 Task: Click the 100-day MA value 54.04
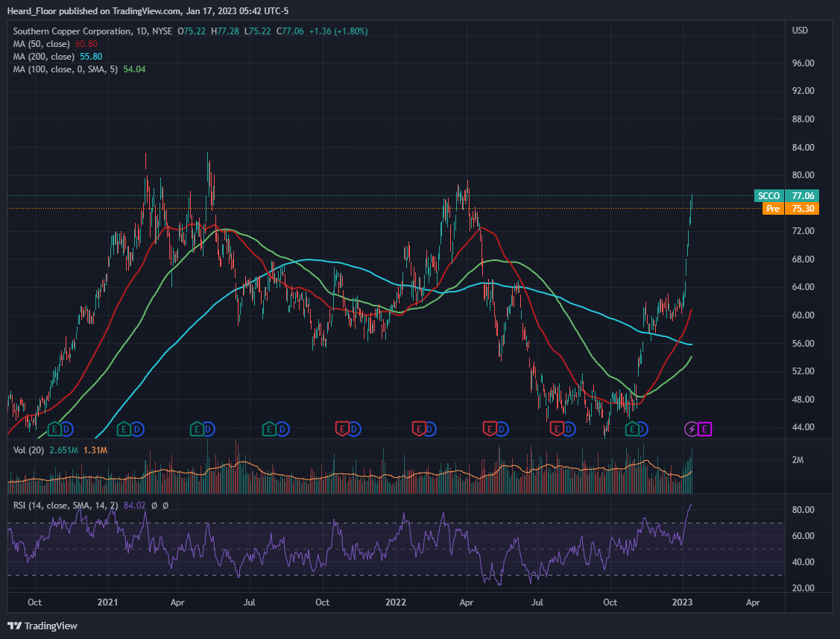tap(134, 69)
